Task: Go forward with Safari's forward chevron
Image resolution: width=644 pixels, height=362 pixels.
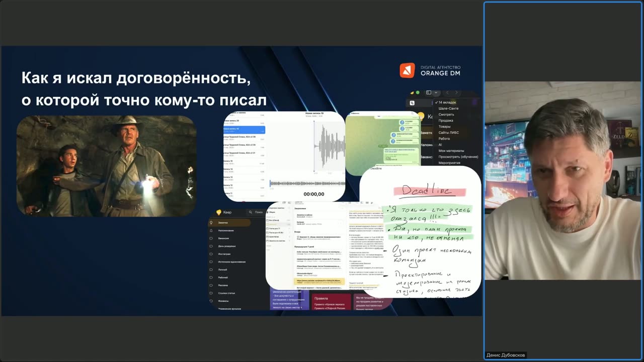Action: [457, 93]
